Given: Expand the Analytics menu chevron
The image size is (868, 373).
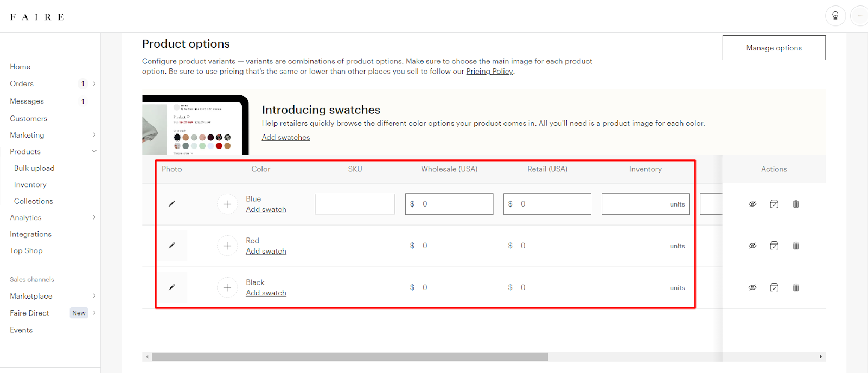Looking at the screenshot, I should (94, 218).
